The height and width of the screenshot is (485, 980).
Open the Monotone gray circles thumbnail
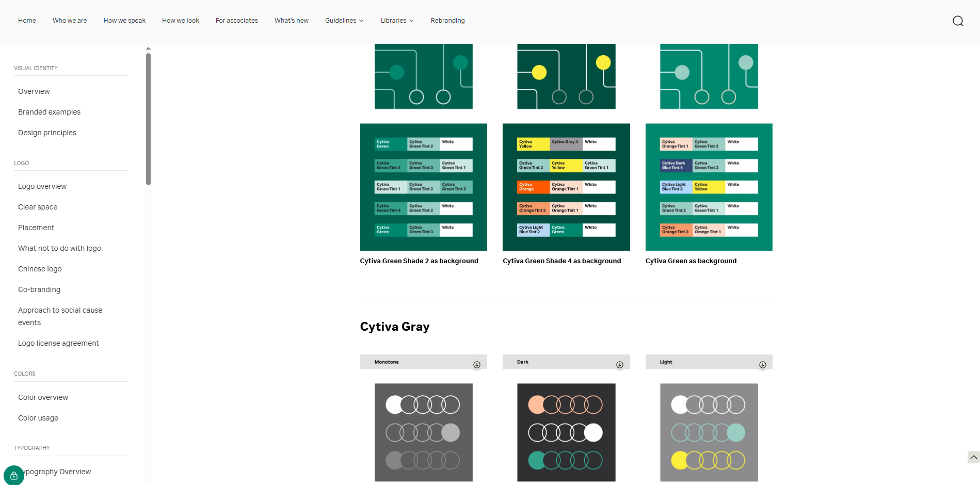tap(423, 432)
